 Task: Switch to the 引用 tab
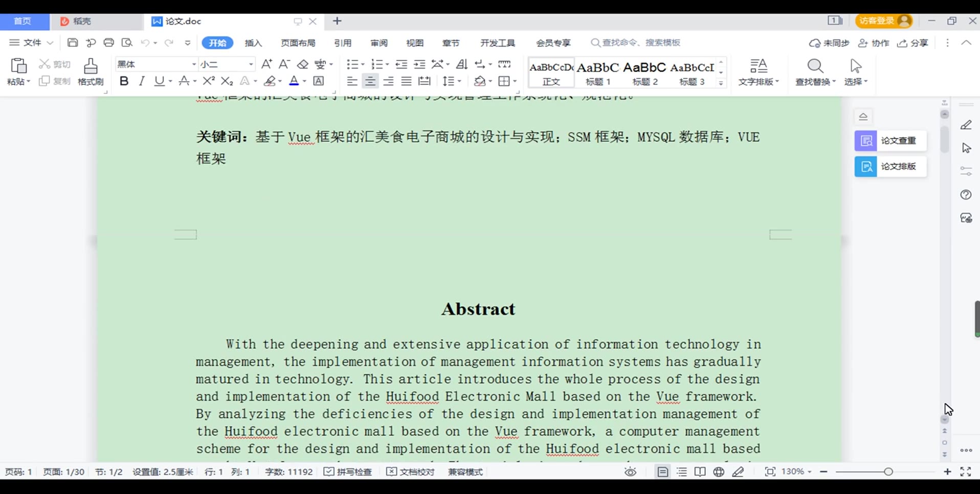pyautogui.click(x=343, y=43)
